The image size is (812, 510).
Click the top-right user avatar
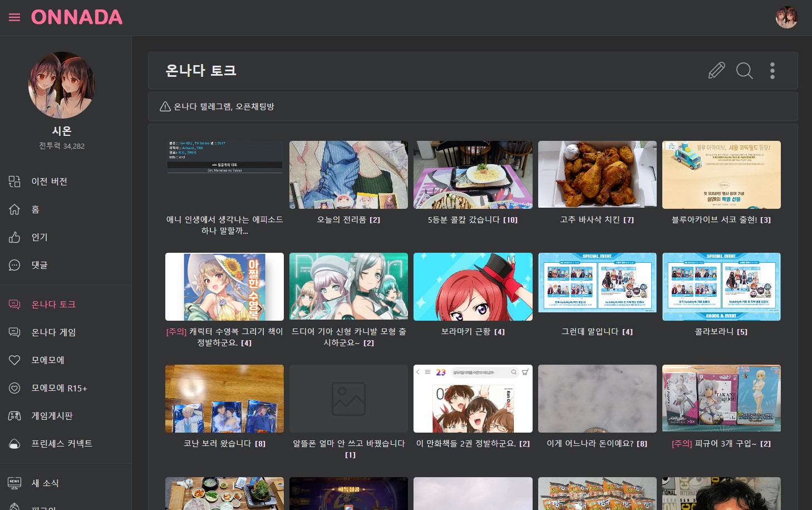[786, 17]
